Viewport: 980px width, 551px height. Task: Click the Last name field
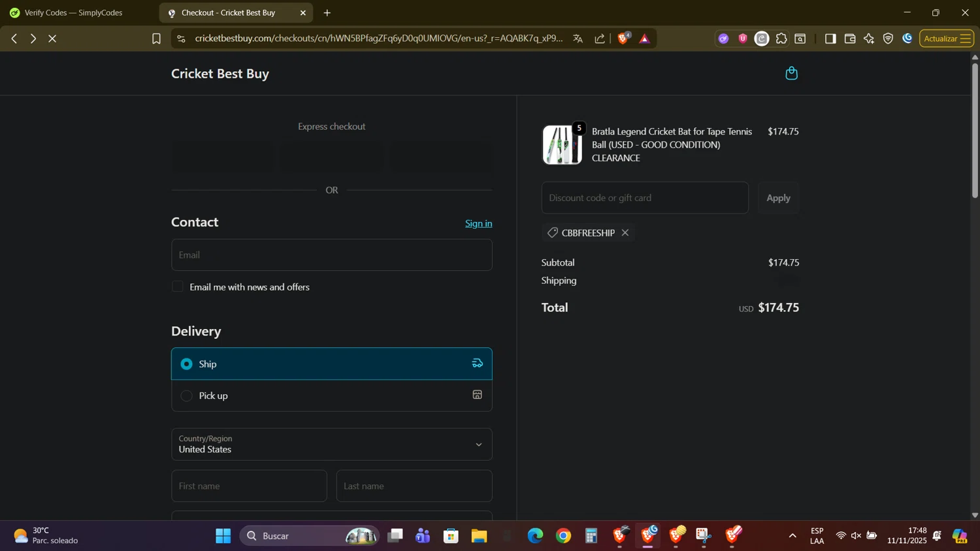pyautogui.click(x=414, y=486)
